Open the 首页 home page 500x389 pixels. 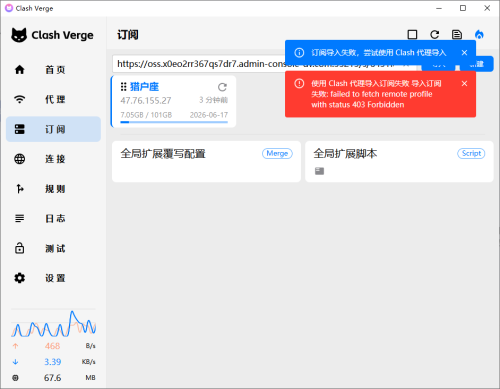(53, 70)
